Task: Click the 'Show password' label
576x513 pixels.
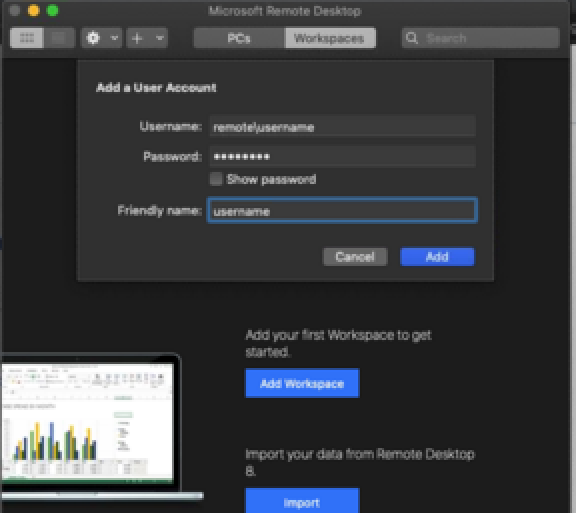Action: (271, 179)
